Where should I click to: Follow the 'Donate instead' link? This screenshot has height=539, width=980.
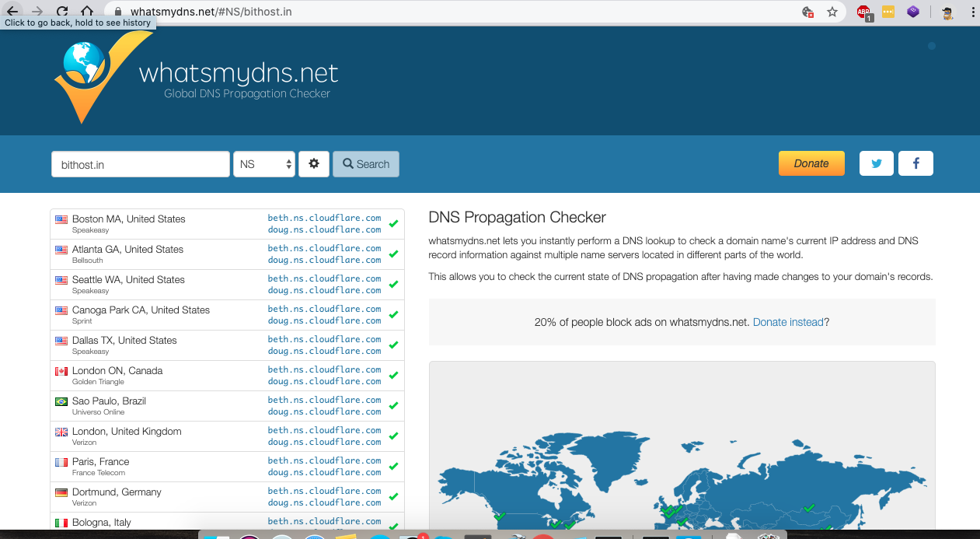pos(788,322)
